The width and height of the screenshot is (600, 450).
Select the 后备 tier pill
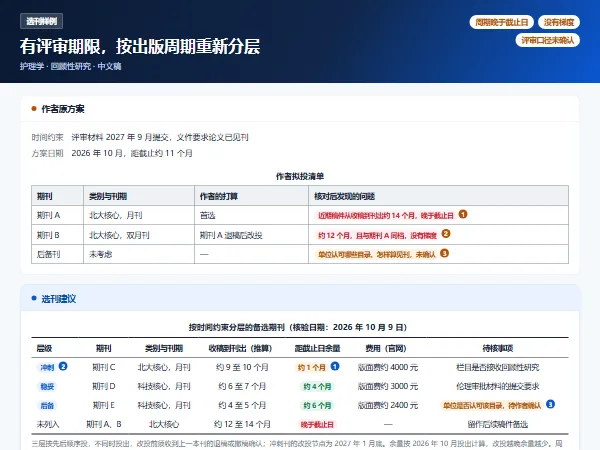click(x=47, y=406)
